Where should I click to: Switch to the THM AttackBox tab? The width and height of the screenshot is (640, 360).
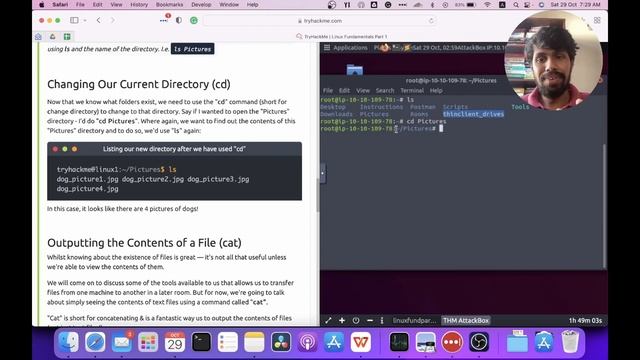pos(466,320)
